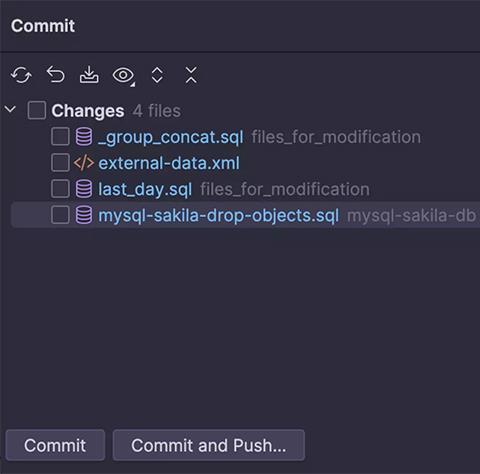Click the Rollback arrow icon

pos(56,74)
